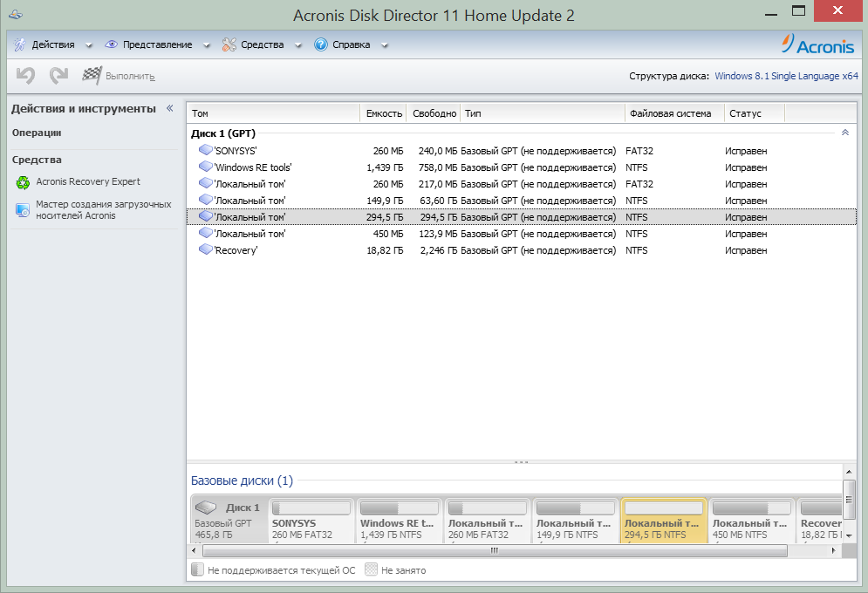
Task: Click vertical scrollbar down arrow in disk map
Action: tap(849, 535)
